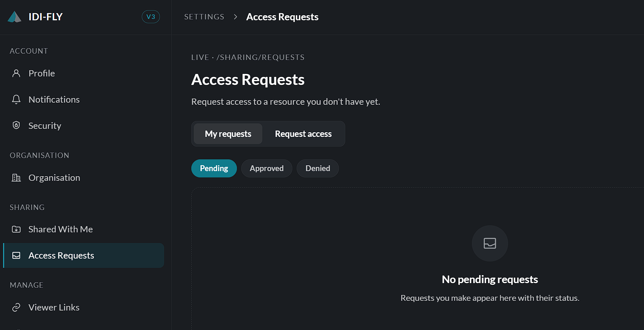Click the IDI-FLY brand name
Image resolution: width=644 pixels, height=330 pixels.
(x=45, y=17)
